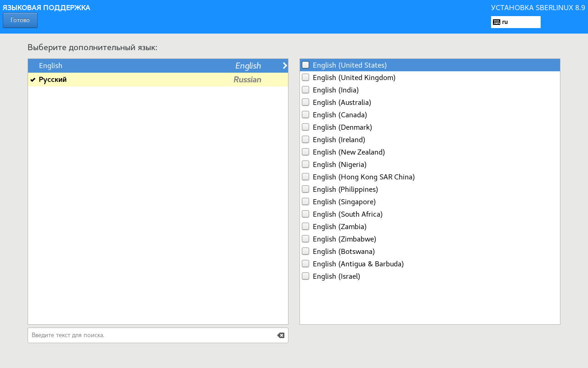Expand the English language chevron arrow
This screenshot has height=368, width=588.
coord(285,66)
